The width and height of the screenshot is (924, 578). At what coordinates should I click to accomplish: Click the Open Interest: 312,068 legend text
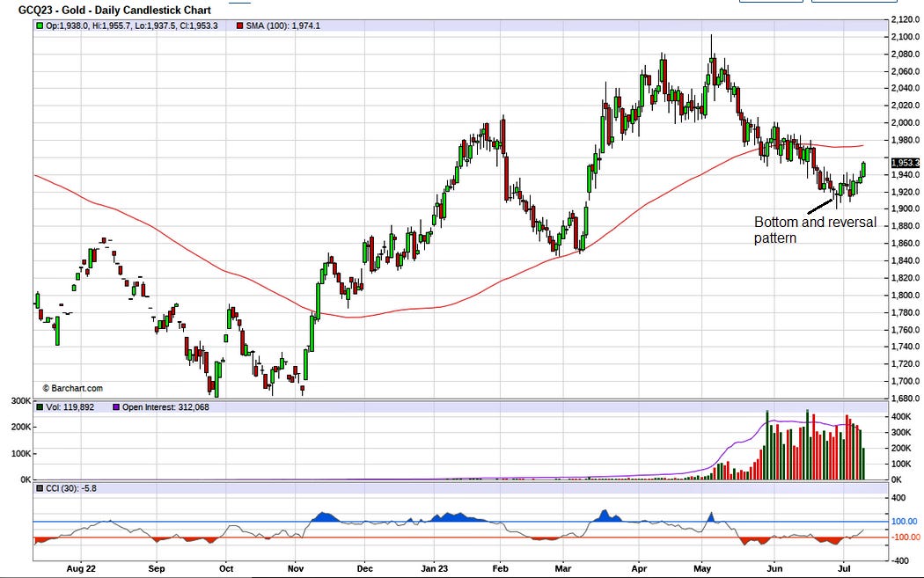point(165,407)
